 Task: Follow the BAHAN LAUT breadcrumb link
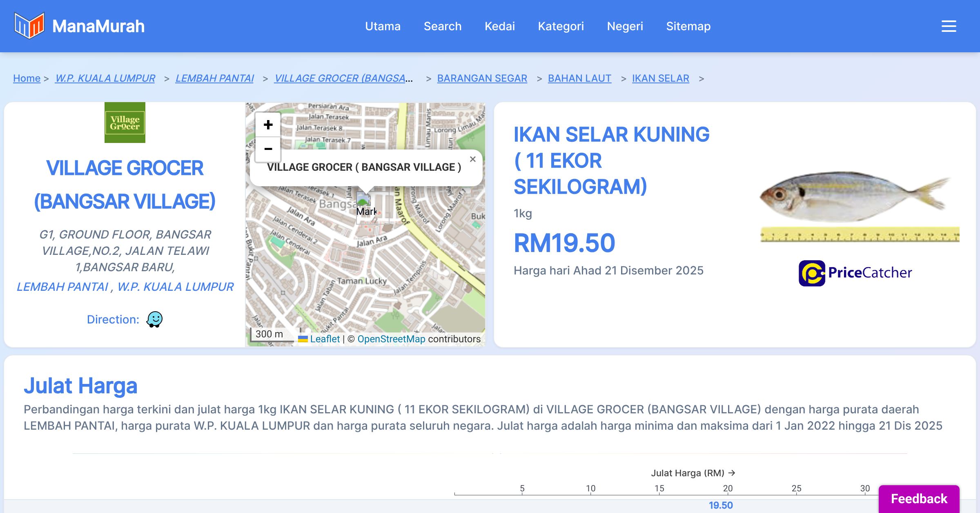(579, 78)
